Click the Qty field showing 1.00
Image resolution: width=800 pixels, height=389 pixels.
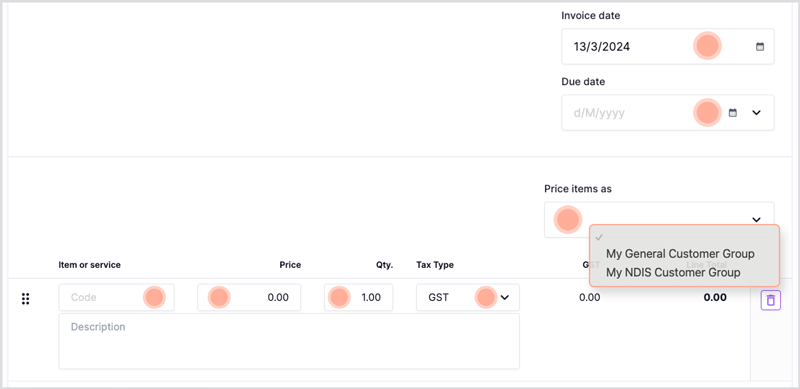358,297
